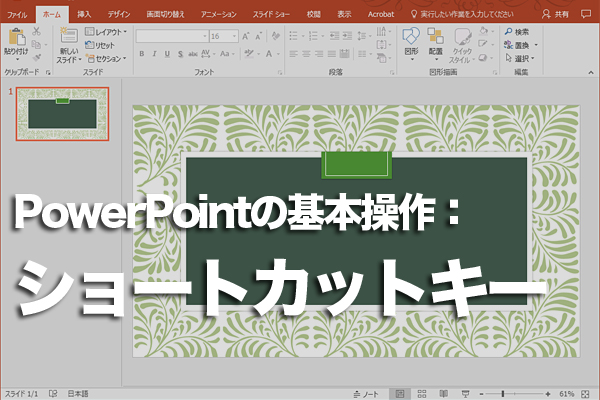Toggle Italic formatting

[x=155, y=54]
